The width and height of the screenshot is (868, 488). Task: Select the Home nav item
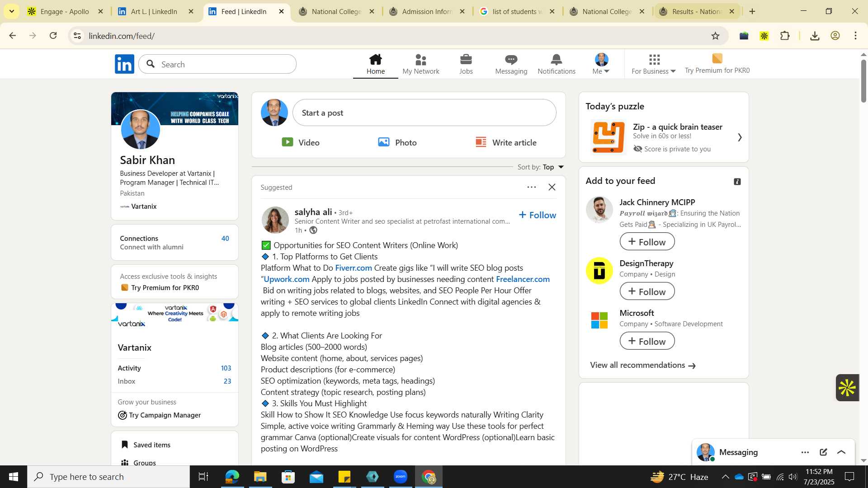(x=375, y=64)
